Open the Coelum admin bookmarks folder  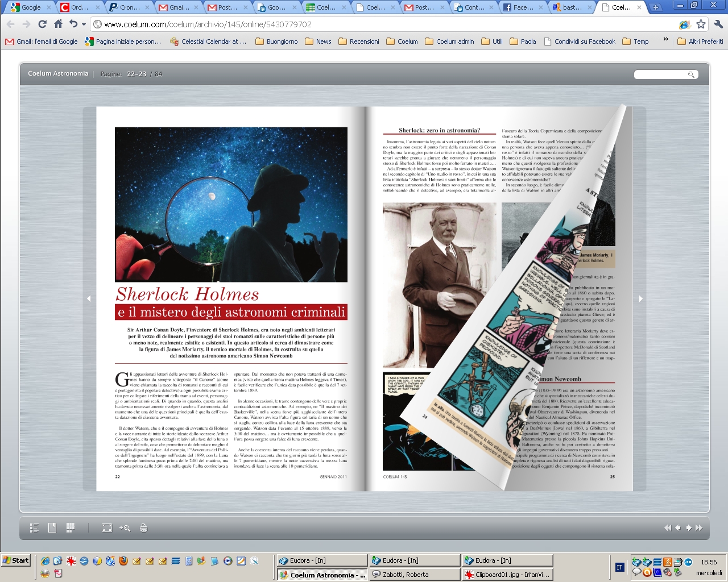449,41
